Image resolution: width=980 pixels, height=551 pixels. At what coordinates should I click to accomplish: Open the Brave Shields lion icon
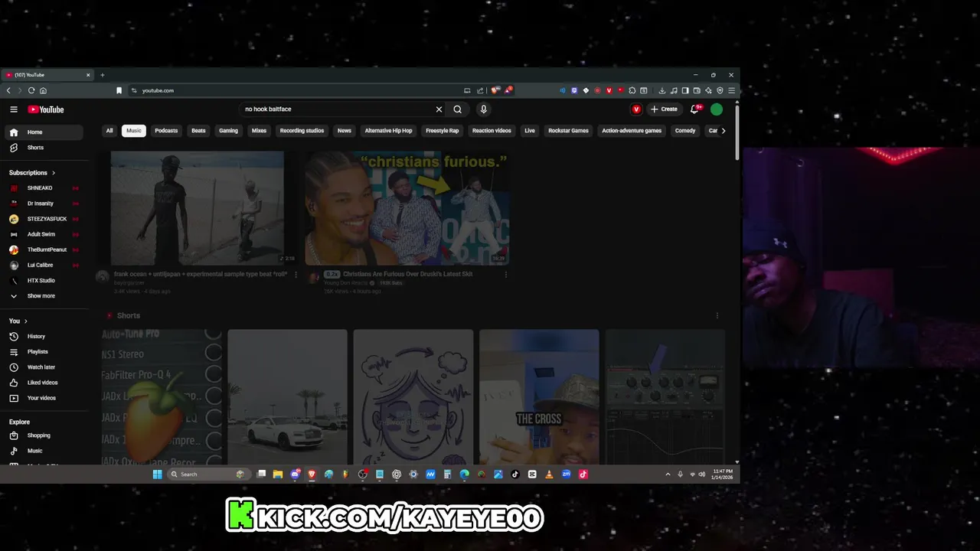click(495, 90)
